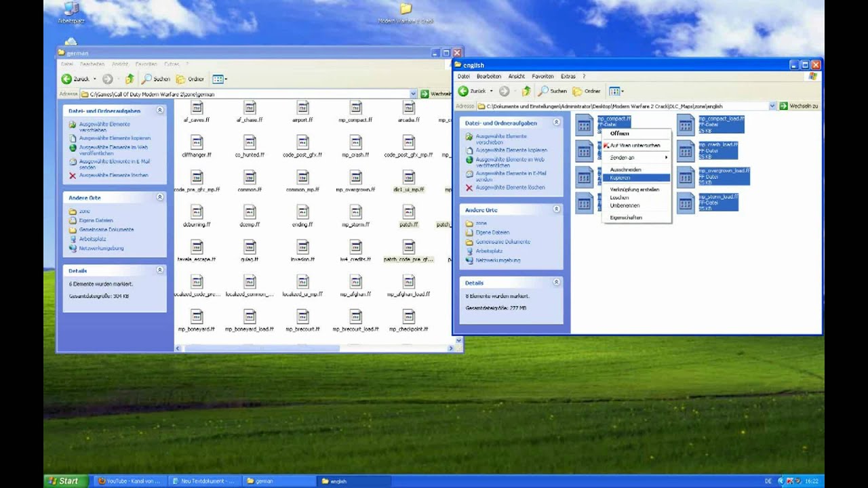Select dlc1_ui_mp.ff file icon
Image resolution: width=868 pixels, height=488 pixels.
click(409, 178)
